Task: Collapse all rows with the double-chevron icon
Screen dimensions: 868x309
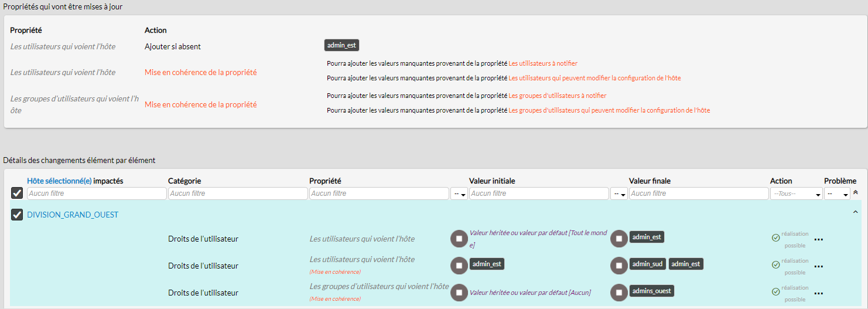Action: click(x=856, y=192)
